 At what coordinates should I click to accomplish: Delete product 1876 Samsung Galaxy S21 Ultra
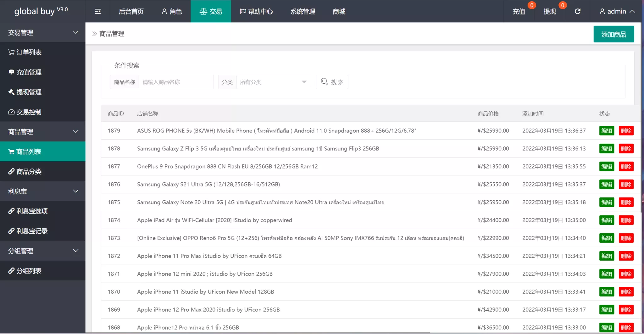(626, 184)
